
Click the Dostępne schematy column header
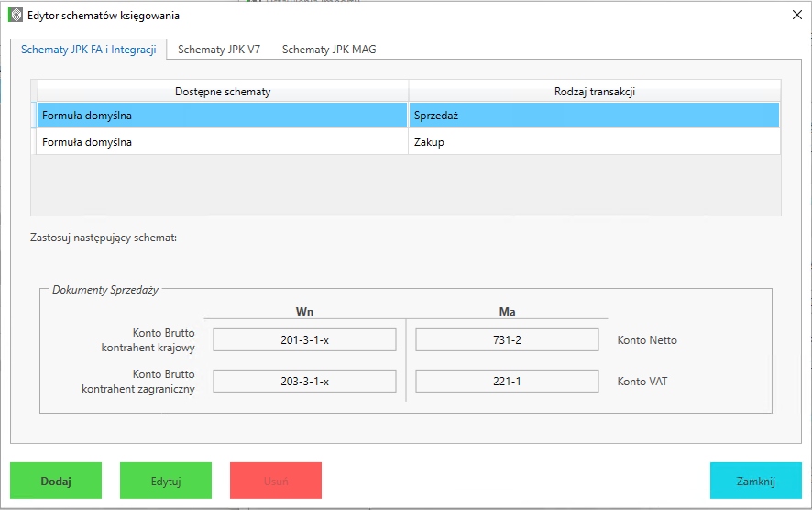(x=222, y=92)
